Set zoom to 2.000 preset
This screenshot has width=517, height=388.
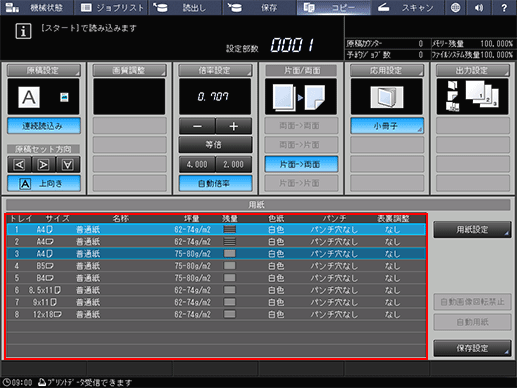pos(233,164)
